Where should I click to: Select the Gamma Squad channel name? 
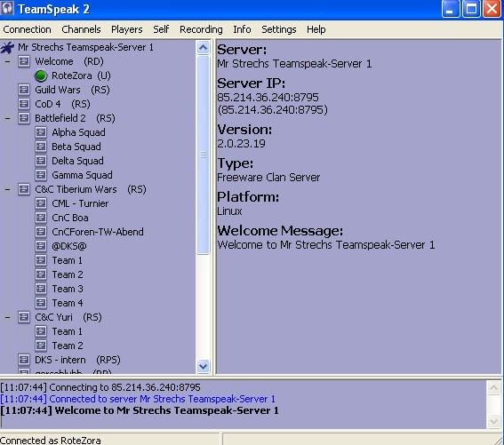pyautogui.click(x=82, y=175)
